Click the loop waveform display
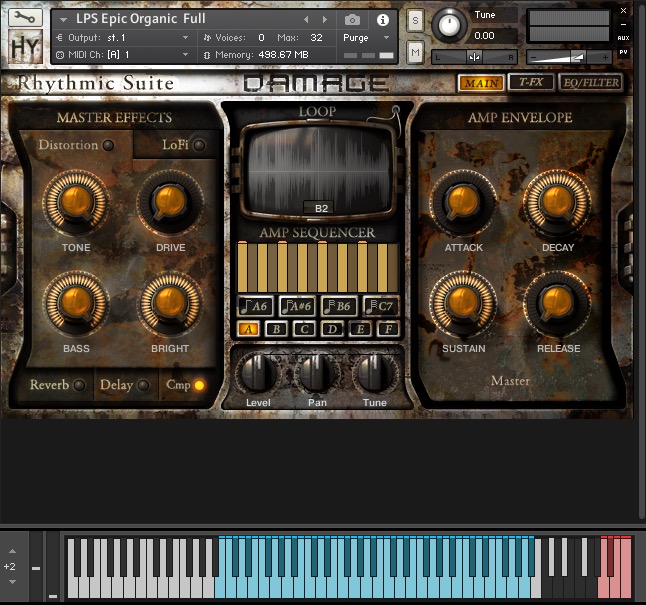This screenshot has height=605, width=646. [319, 169]
